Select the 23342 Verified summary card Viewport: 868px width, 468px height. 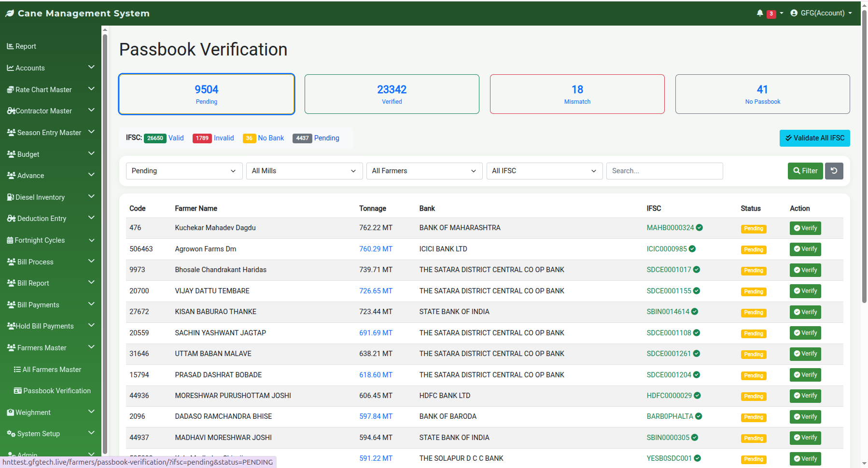[x=392, y=94]
